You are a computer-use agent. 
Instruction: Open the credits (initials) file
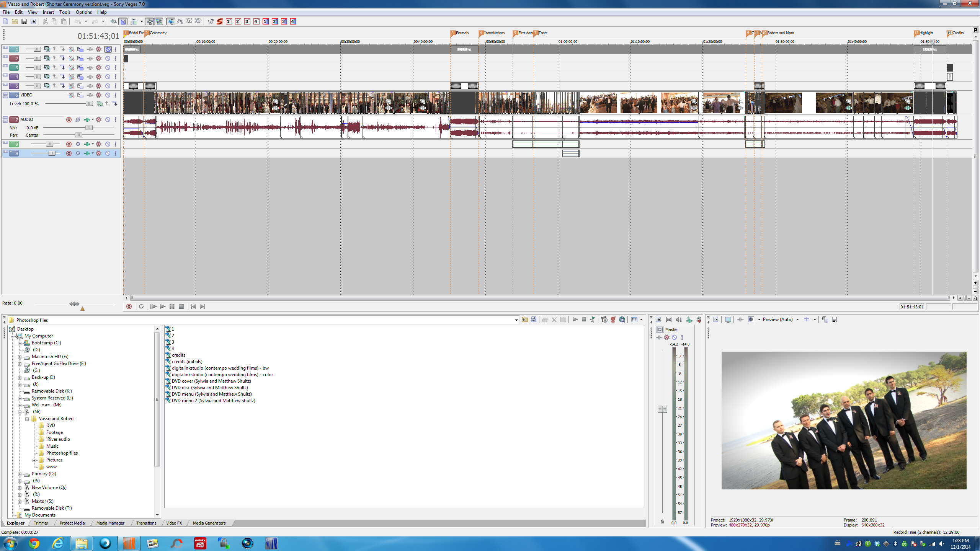pyautogui.click(x=187, y=362)
